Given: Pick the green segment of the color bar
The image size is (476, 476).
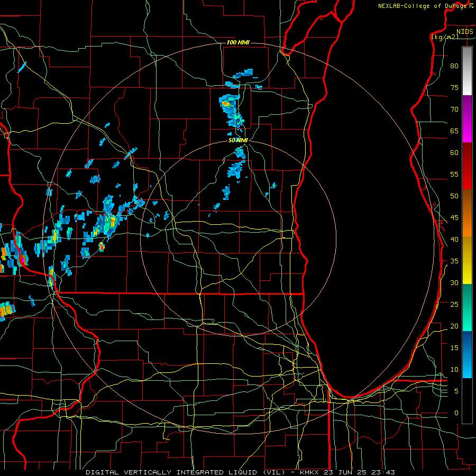Looking at the screenshot, I should (467, 307).
